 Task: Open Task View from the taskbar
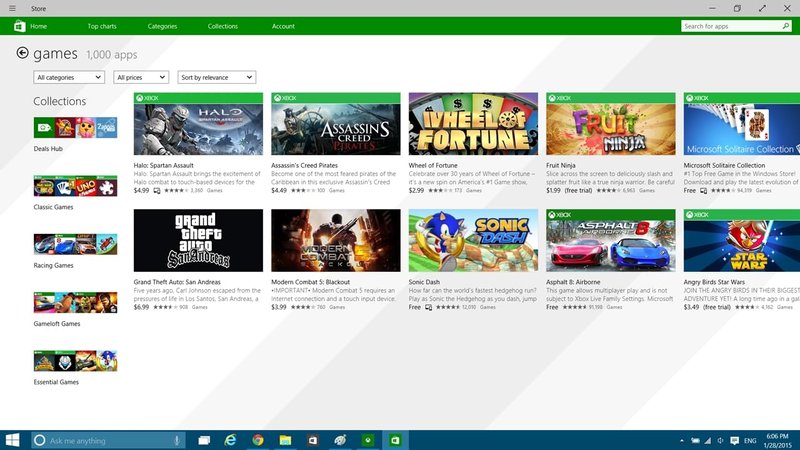click(204, 440)
